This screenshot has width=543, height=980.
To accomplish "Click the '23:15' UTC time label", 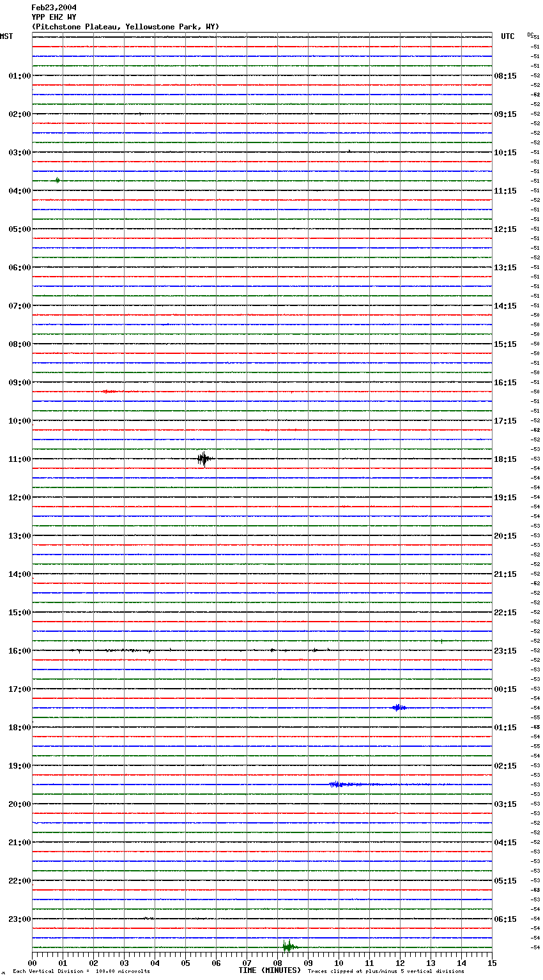I will (x=505, y=651).
